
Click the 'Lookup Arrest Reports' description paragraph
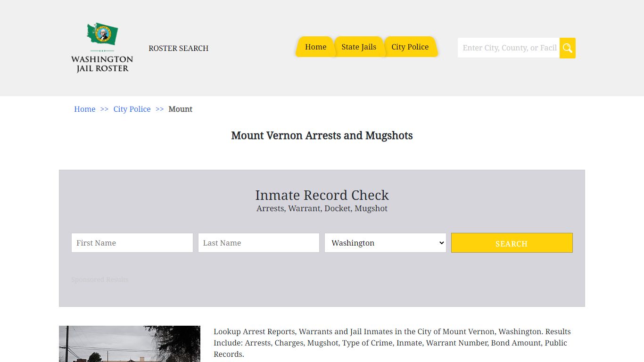[392, 343]
